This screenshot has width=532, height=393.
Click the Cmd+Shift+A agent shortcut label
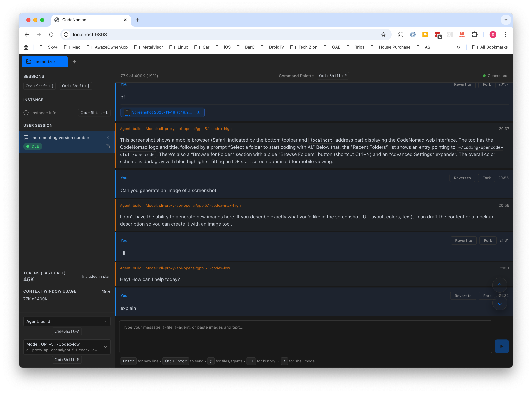click(x=67, y=331)
